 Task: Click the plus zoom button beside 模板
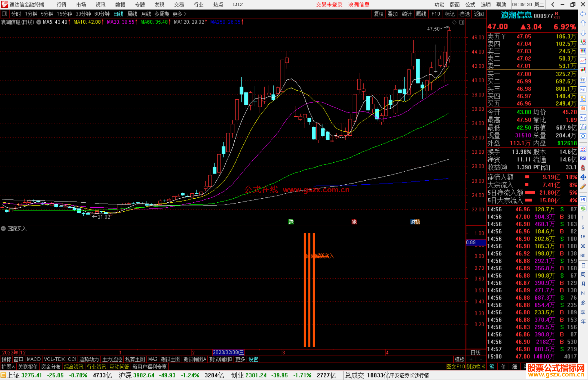pos(471,359)
